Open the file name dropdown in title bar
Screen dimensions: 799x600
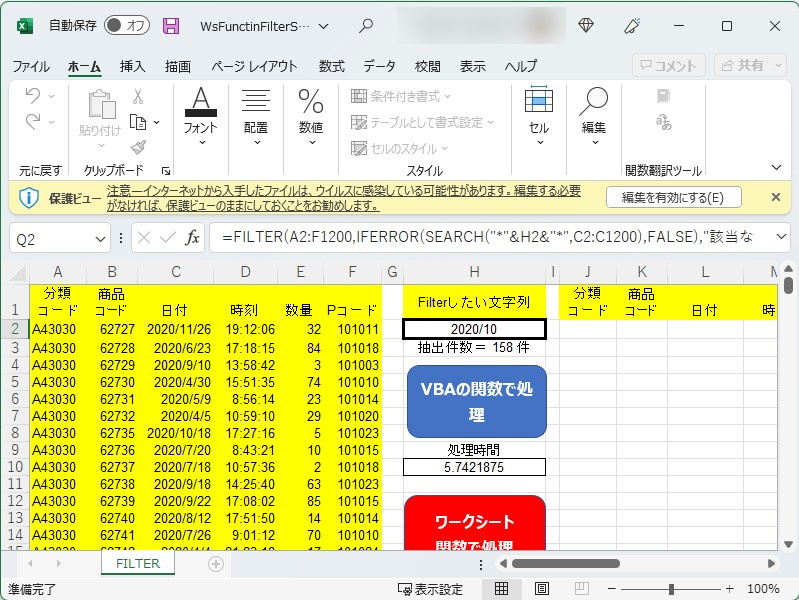click(324, 26)
